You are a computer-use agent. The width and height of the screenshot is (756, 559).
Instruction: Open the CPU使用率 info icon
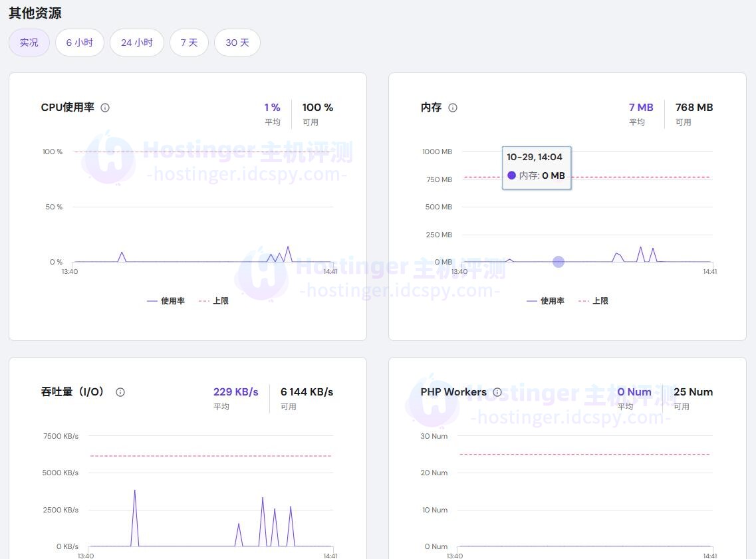[105, 108]
